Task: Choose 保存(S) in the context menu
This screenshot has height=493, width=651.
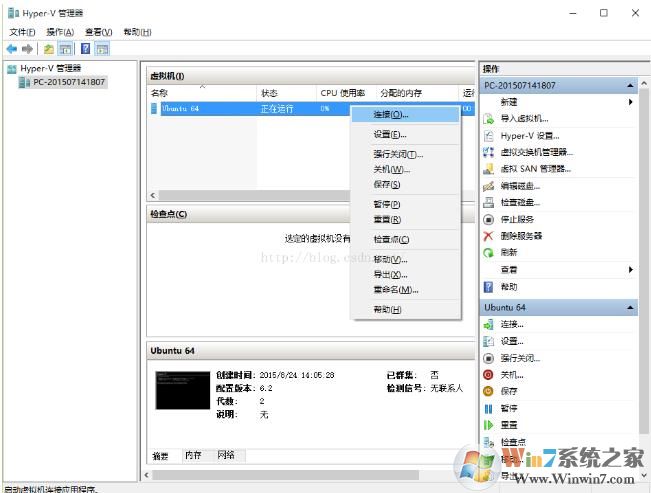Action: pyautogui.click(x=406, y=184)
